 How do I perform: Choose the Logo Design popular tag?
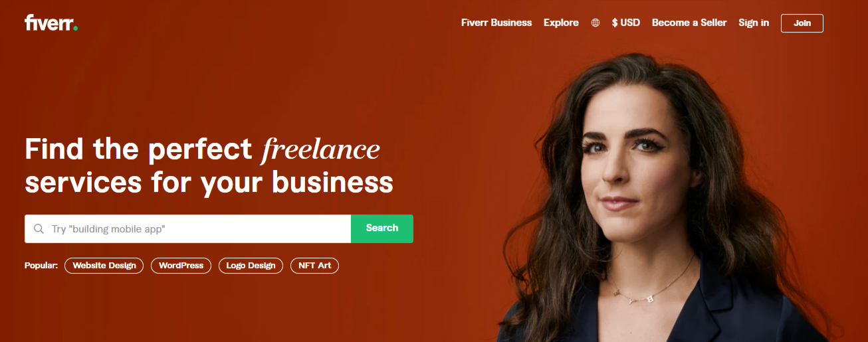click(251, 266)
